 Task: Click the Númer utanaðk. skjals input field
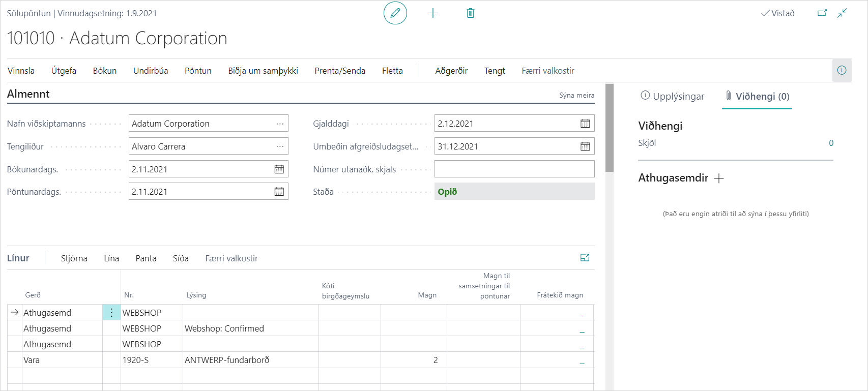click(x=514, y=169)
